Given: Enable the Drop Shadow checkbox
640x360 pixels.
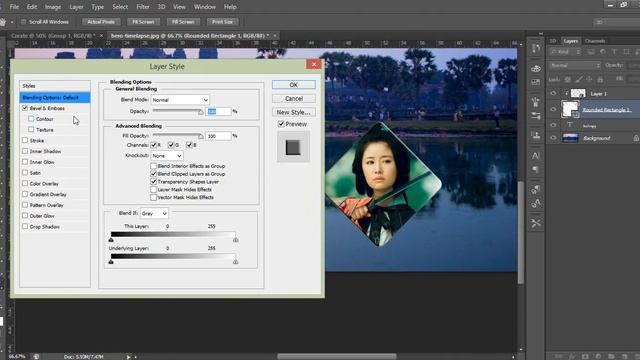Looking at the screenshot, I should pos(25,226).
